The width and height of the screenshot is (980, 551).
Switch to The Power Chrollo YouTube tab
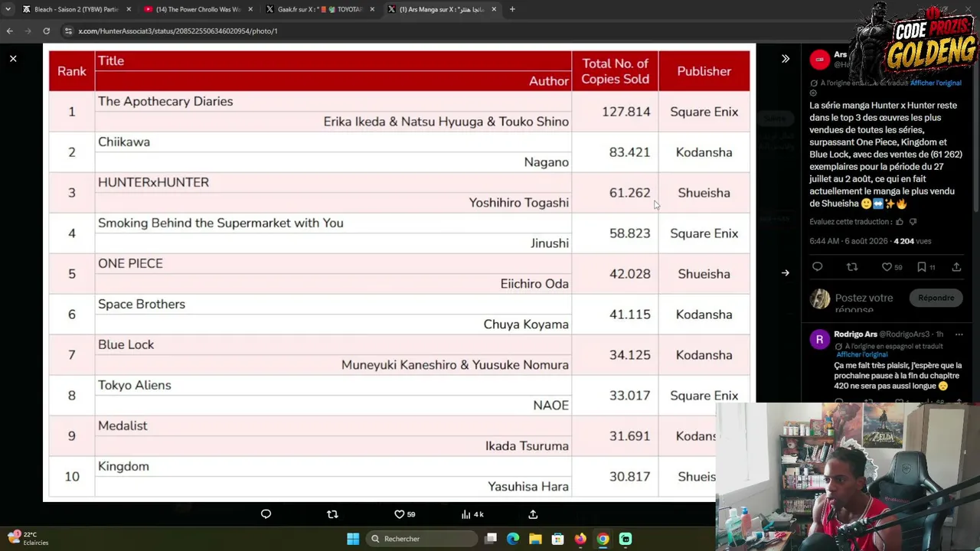point(196,9)
